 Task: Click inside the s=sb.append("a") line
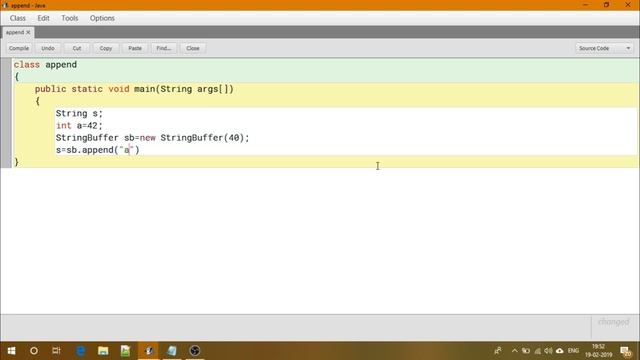pos(98,150)
